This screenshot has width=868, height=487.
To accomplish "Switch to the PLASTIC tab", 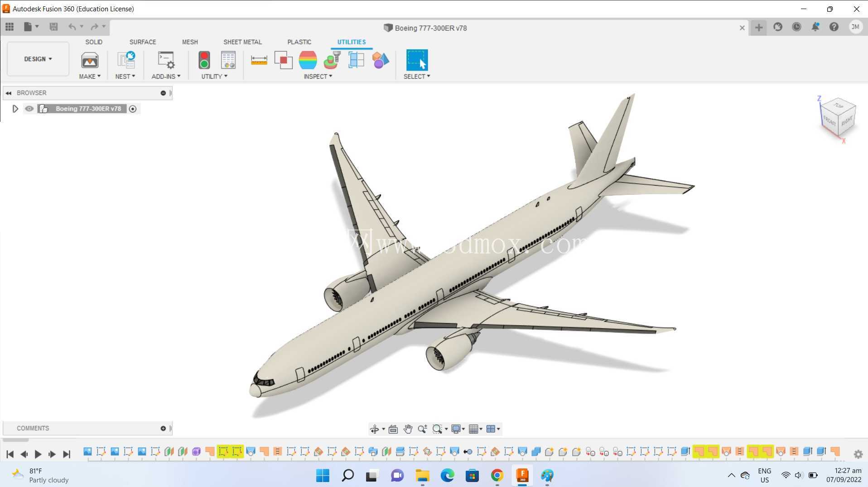I will [299, 42].
